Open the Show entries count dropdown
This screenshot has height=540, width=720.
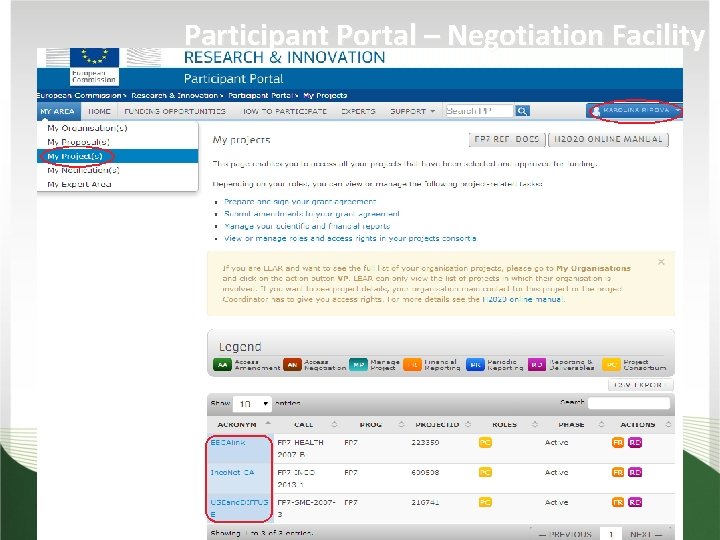[252, 404]
